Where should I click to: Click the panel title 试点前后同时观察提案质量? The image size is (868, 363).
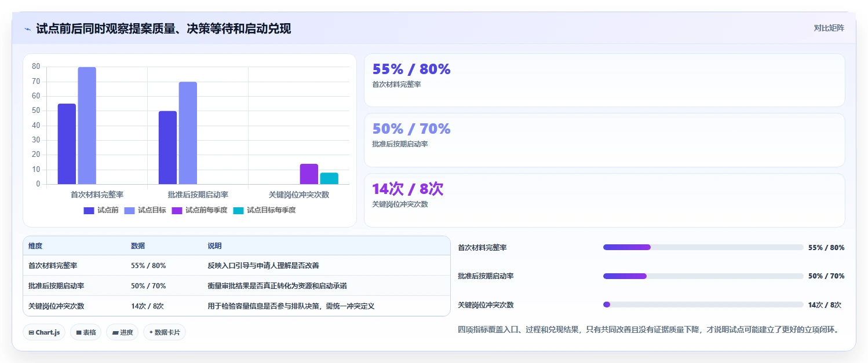163,28
